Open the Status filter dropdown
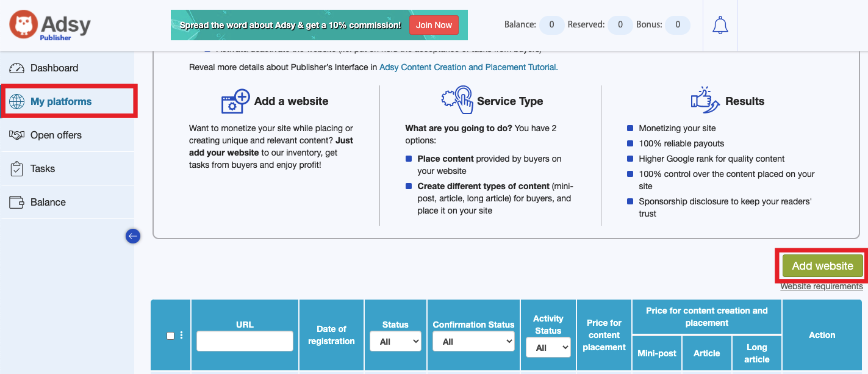The width and height of the screenshot is (868, 374). pos(395,342)
